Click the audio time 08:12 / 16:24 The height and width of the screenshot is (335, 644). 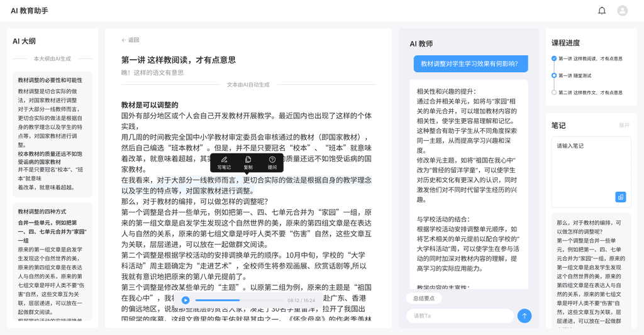pyautogui.click(x=301, y=300)
